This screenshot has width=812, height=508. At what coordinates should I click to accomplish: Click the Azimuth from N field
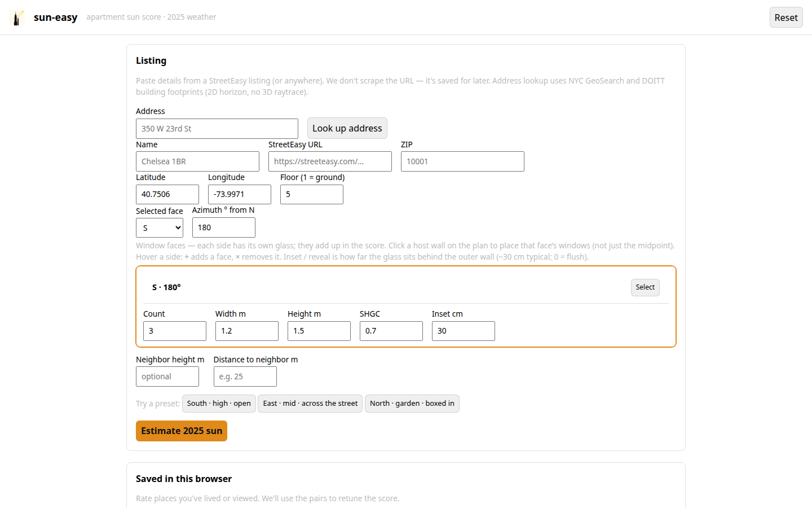(224, 227)
